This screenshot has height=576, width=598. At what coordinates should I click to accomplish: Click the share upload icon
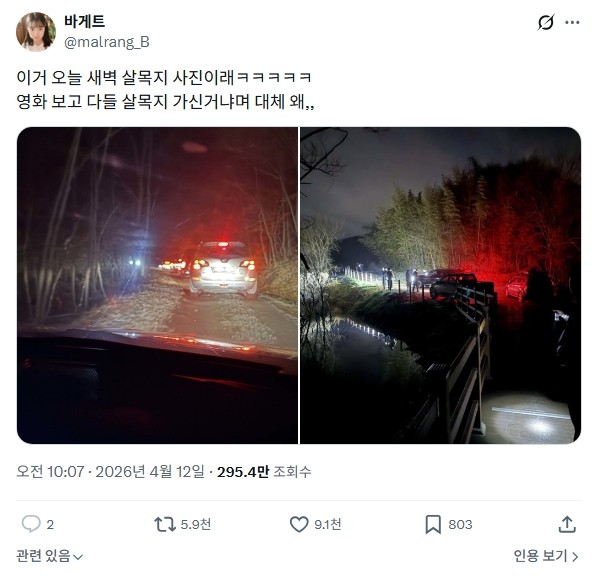pyautogui.click(x=567, y=524)
